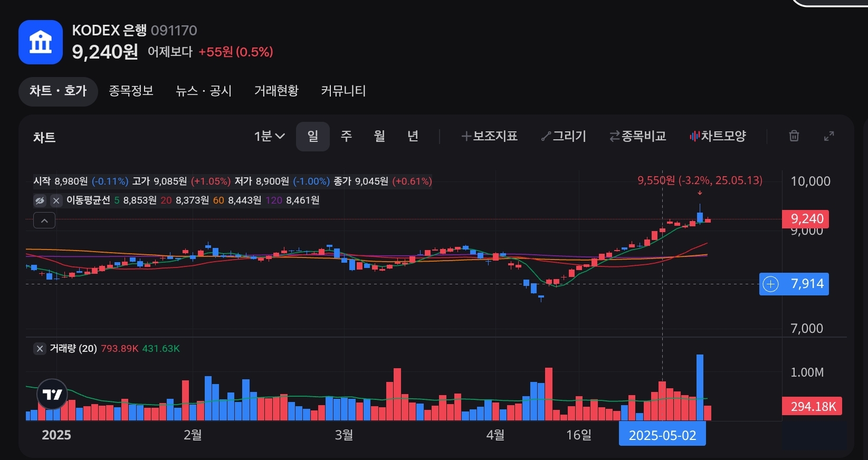Click the 2월 label on the time axis
This screenshot has height=460, width=868.
point(193,435)
